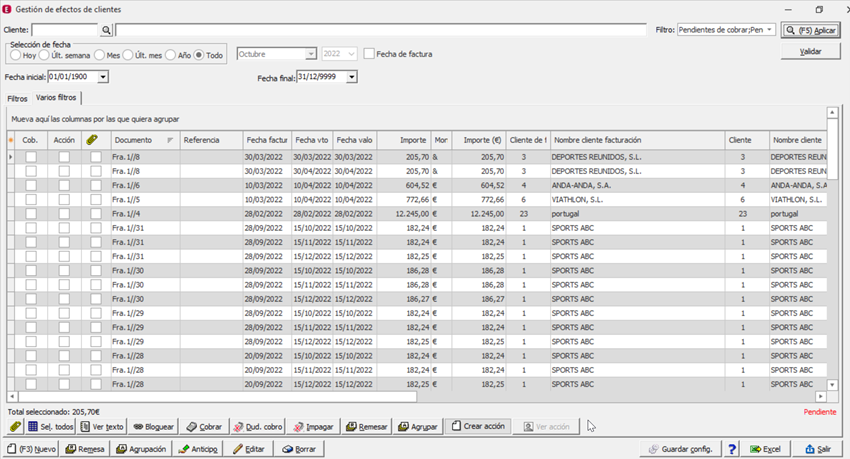850x459 pixels.
Task: Switch to the Filtros tab
Action: [17, 99]
